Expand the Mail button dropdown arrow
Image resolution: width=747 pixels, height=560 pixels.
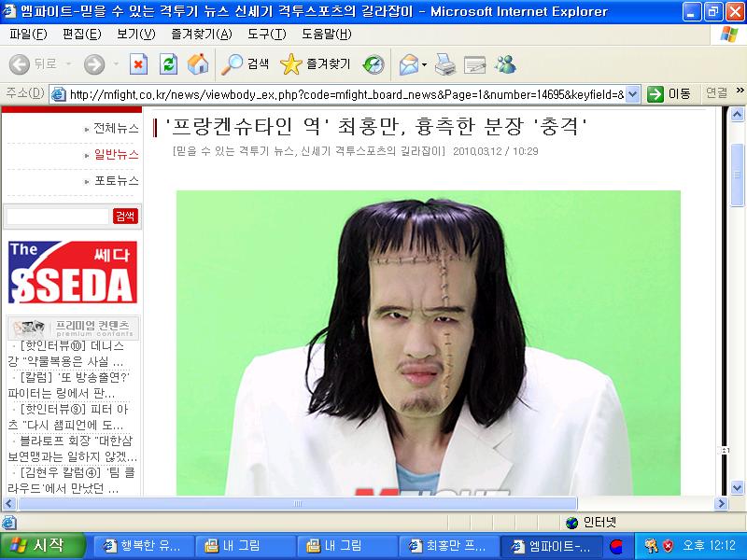pyautogui.click(x=424, y=64)
